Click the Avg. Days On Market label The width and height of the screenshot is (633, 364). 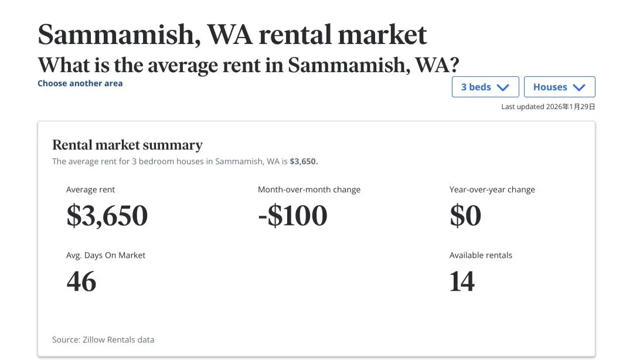click(x=105, y=255)
